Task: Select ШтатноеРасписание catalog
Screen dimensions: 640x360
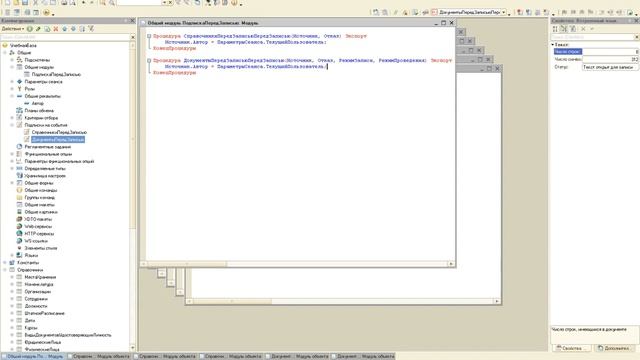Action: click(44, 313)
